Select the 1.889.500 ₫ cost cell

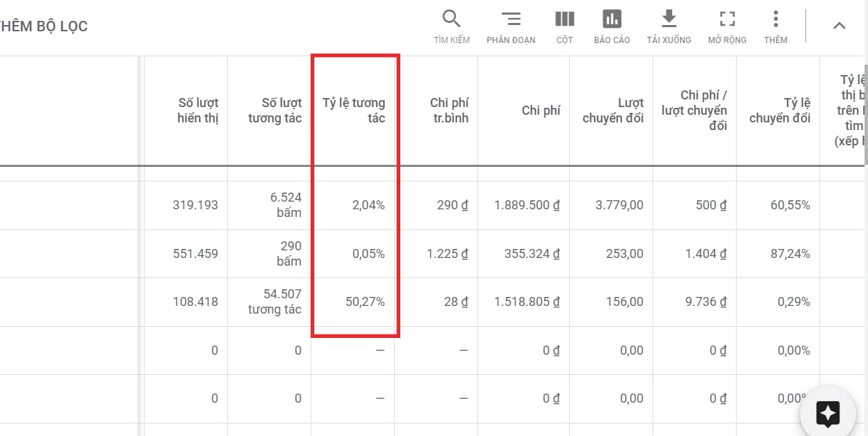point(524,205)
